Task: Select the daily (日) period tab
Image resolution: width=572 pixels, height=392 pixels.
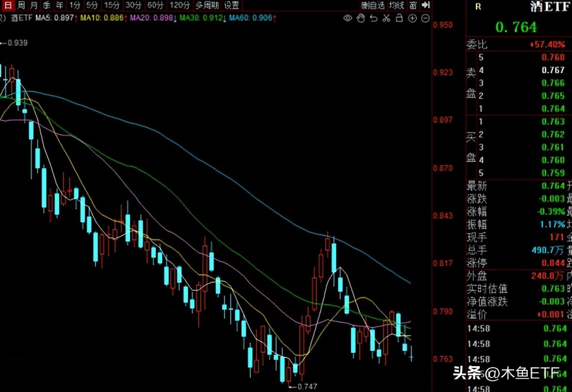Action: (8, 5)
